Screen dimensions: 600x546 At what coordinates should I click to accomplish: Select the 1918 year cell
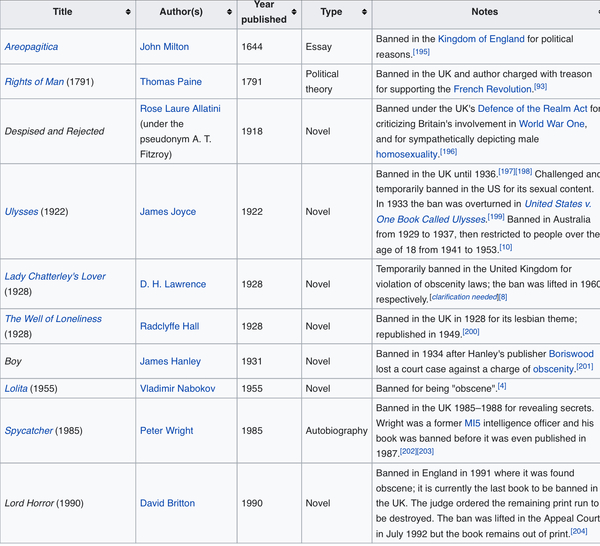[269, 131]
